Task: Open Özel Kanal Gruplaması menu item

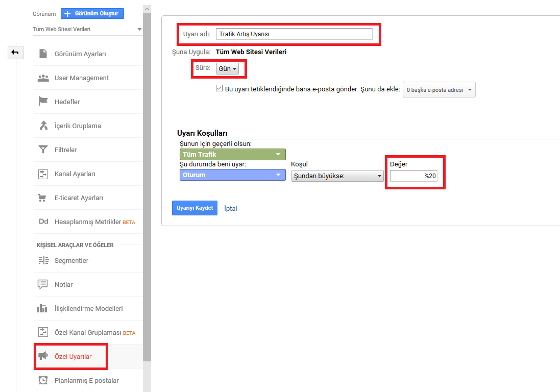Action: 88,332
